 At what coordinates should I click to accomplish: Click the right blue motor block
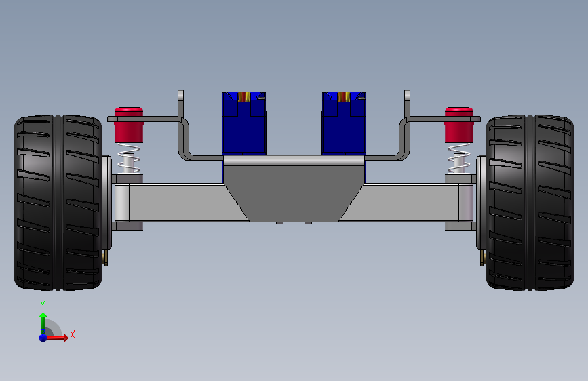[344, 123]
